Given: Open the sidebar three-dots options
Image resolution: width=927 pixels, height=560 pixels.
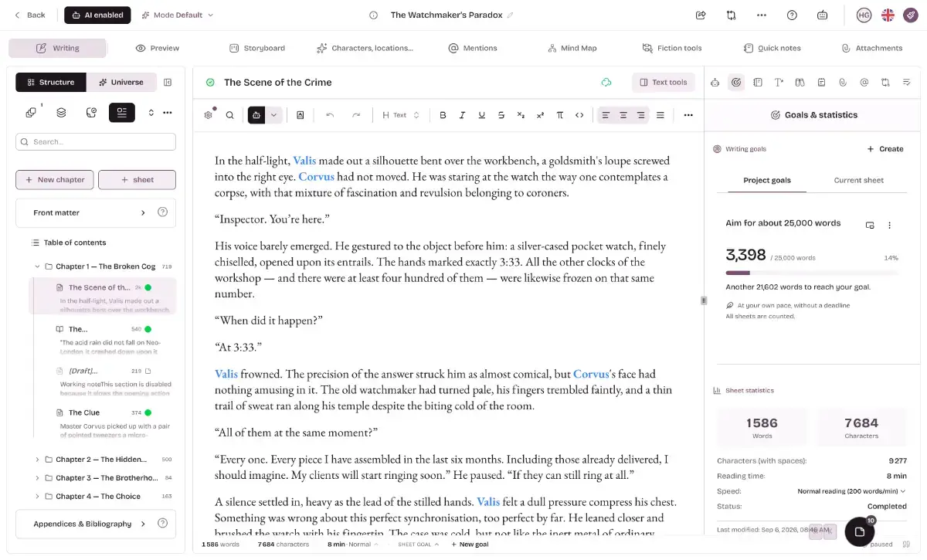Looking at the screenshot, I should point(167,112).
